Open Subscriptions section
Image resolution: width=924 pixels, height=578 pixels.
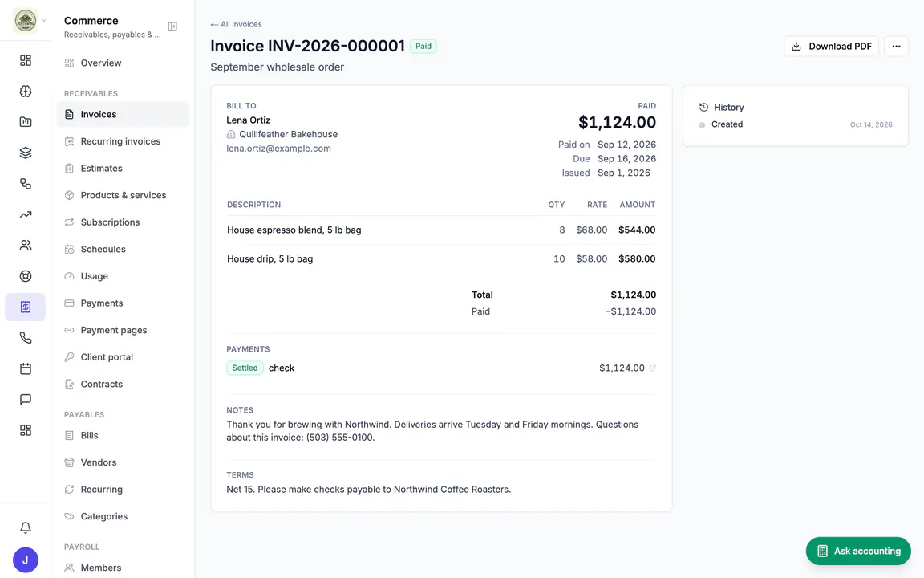pos(124,222)
